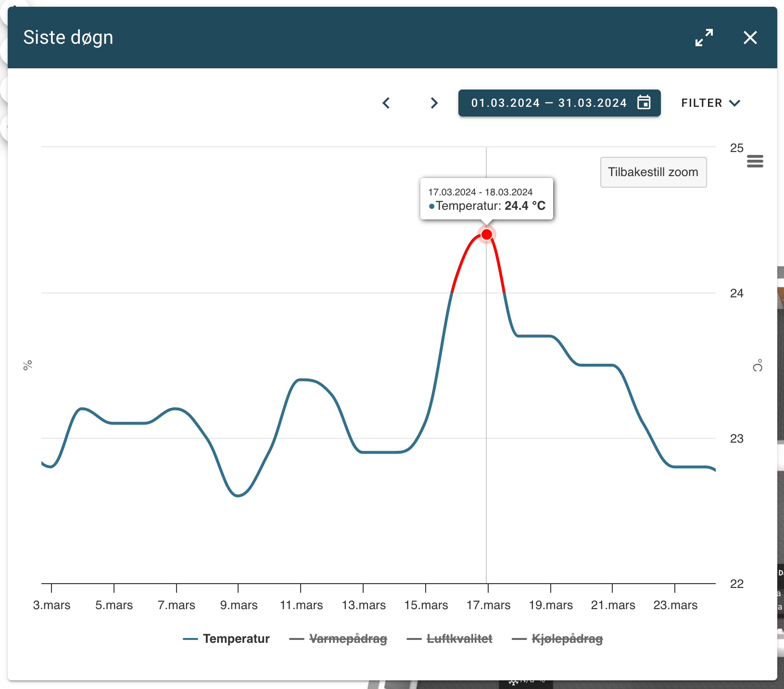Viewport: 784px width, 689px height.
Task: Click the Tilbakestill zoom button
Action: click(x=653, y=172)
